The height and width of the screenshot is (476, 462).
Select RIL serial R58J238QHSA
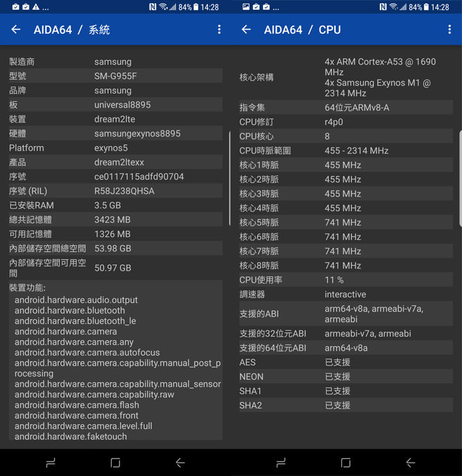tap(124, 191)
